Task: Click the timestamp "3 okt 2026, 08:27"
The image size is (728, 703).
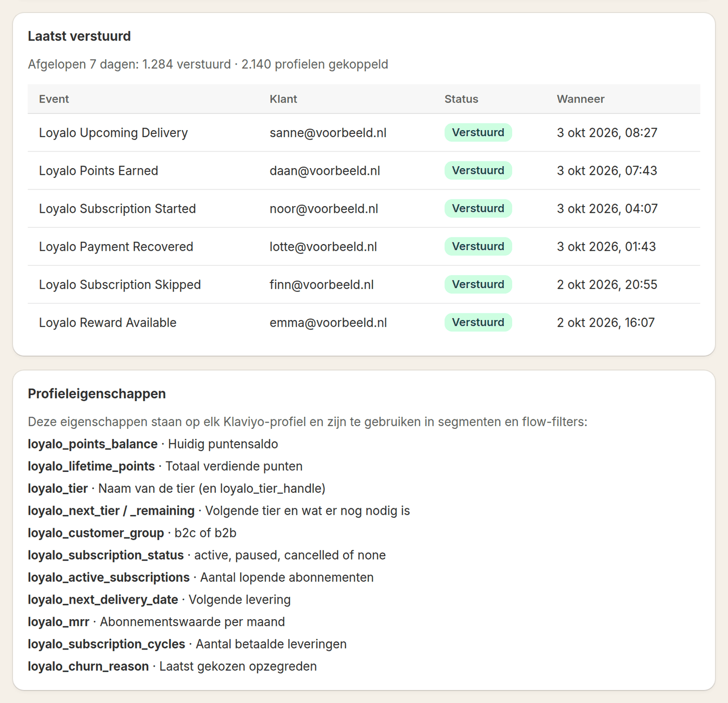Action: tap(607, 133)
